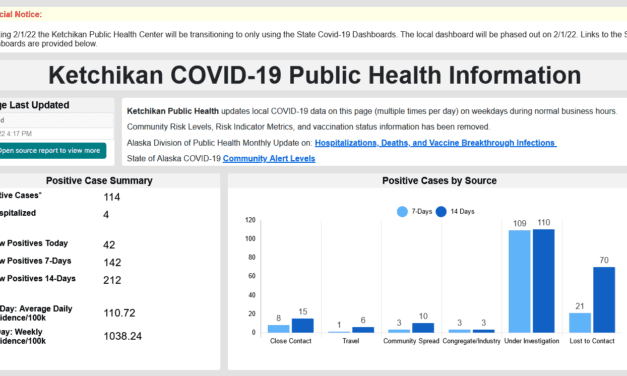Click the 'Under Investigation' axis label
The width and height of the screenshot is (627, 376).
coord(532,341)
